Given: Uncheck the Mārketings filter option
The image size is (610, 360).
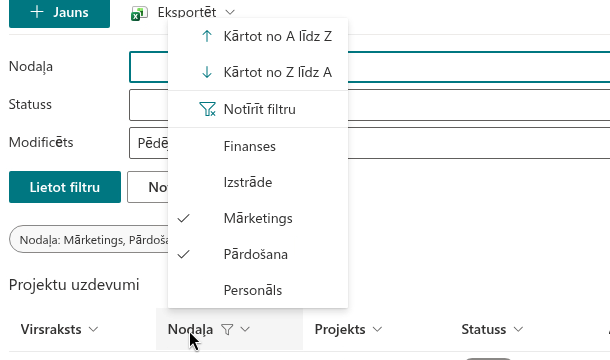Looking at the screenshot, I should point(258,218).
